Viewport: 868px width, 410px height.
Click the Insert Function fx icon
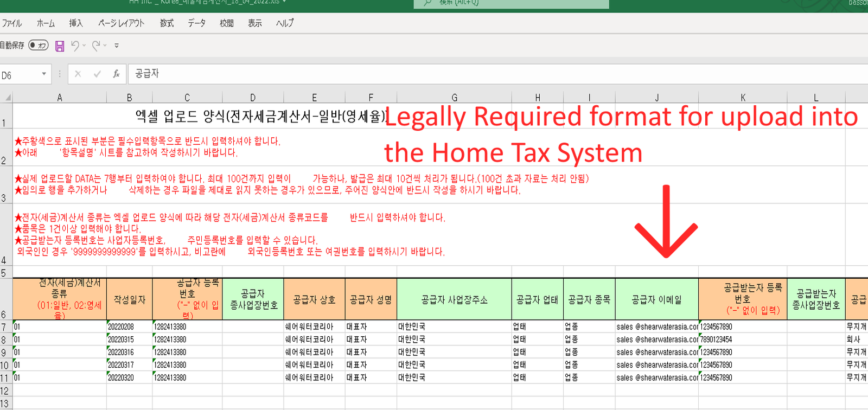click(x=116, y=74)
